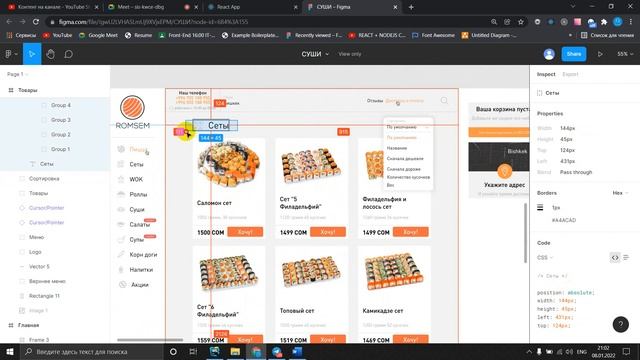
Task: Open the user avatar in Figma toolbar
Action: 549,54
